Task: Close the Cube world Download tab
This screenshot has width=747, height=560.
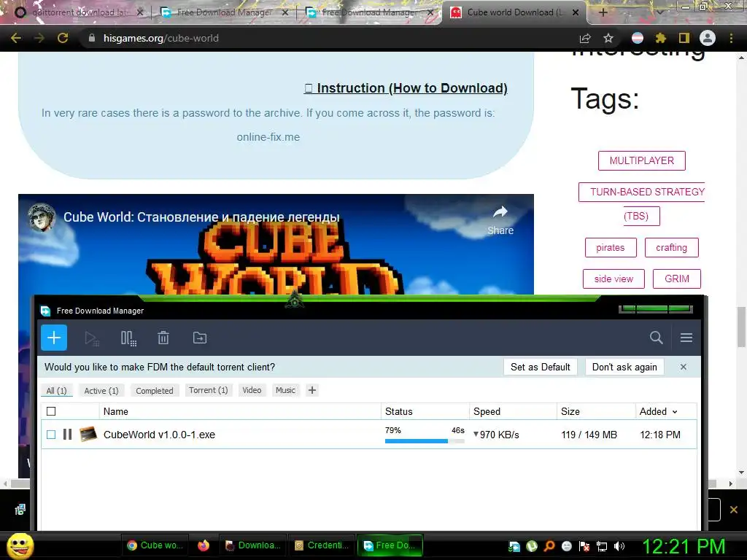Action: click(x=576, y=12)
